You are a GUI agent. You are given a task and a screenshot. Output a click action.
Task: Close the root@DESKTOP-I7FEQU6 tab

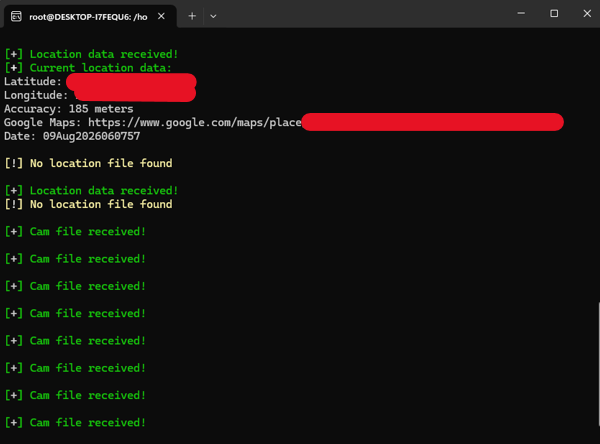click(161, 16)
